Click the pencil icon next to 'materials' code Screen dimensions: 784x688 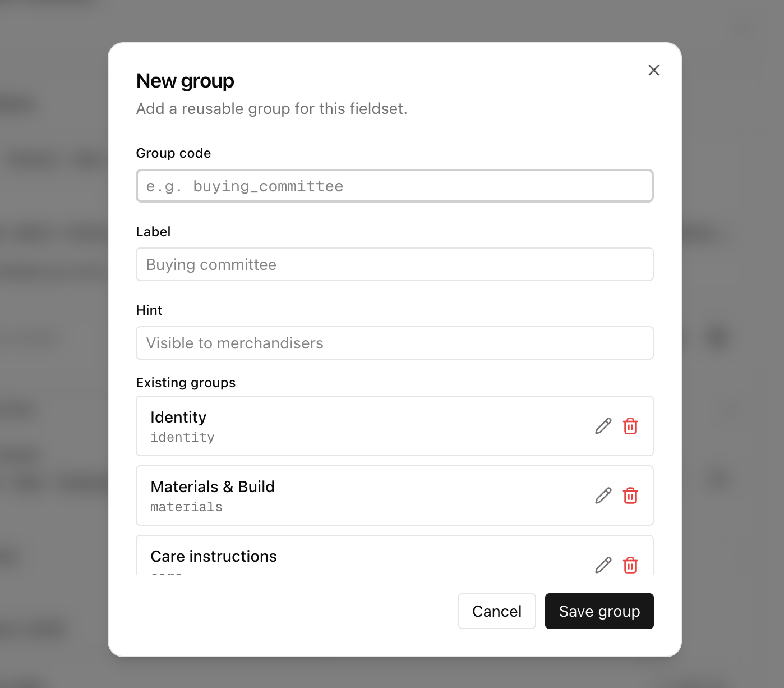tap(602, 496)
